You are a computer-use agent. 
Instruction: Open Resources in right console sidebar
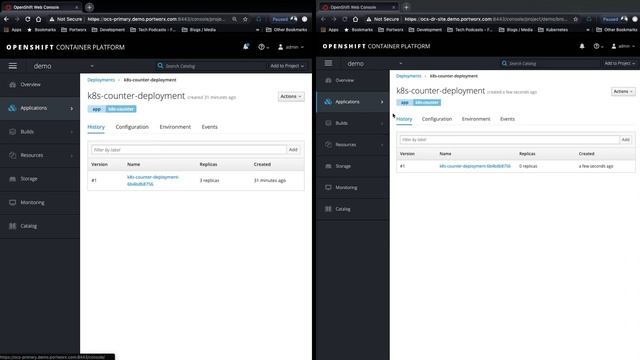[x=353, y=144]
